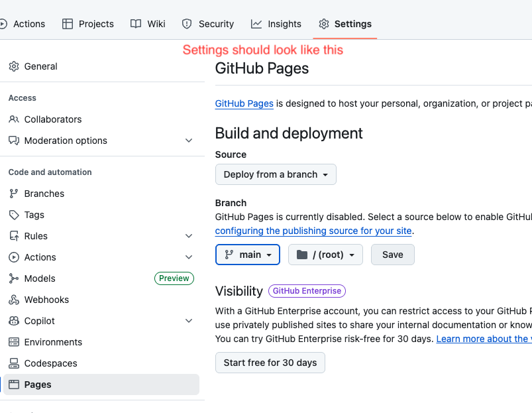Image resolution: width=532 pixels, height=413 pixels.
Task: Open the Insights tab
Action: click(276, 24)
